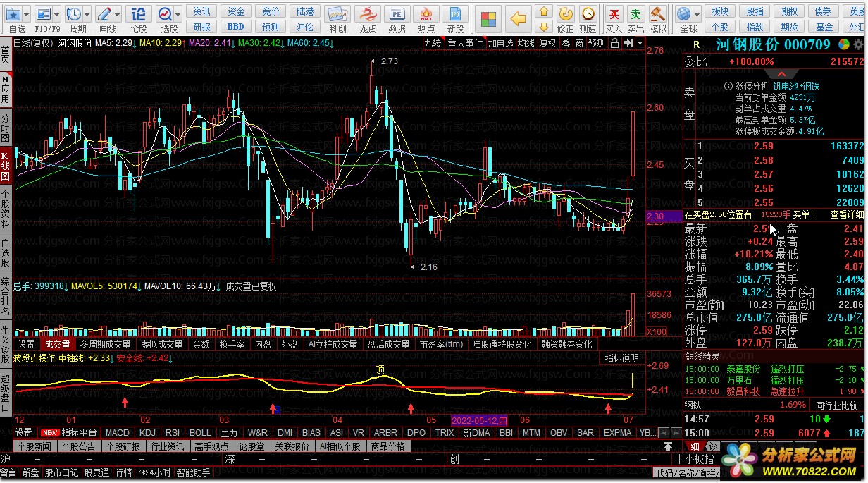The width and height of the screenshot is (868, 483).
Task: Expand dropdown arrow next to 周期 icon
Action: 87,13
